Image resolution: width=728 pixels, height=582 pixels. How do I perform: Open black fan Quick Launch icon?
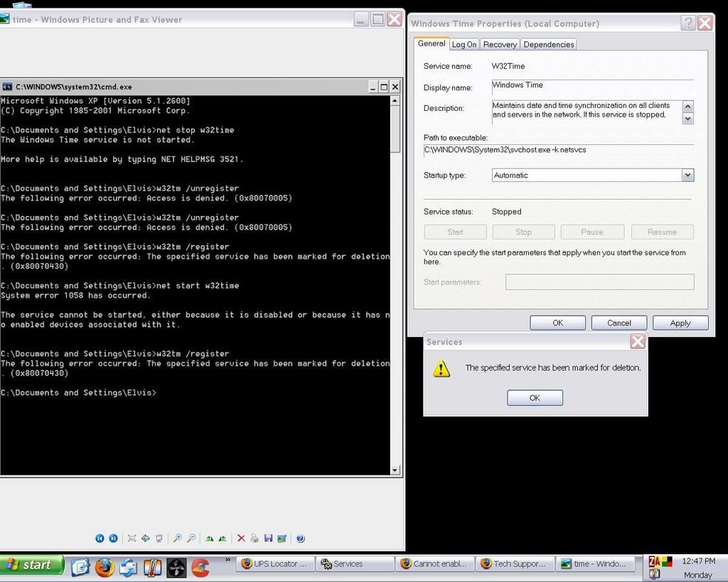tap(176, 568)
